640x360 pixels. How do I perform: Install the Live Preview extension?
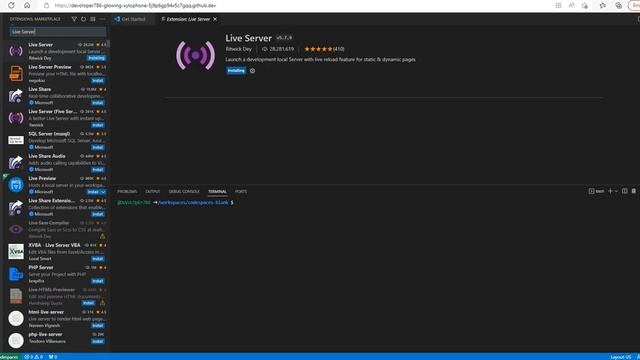point(93,192)
